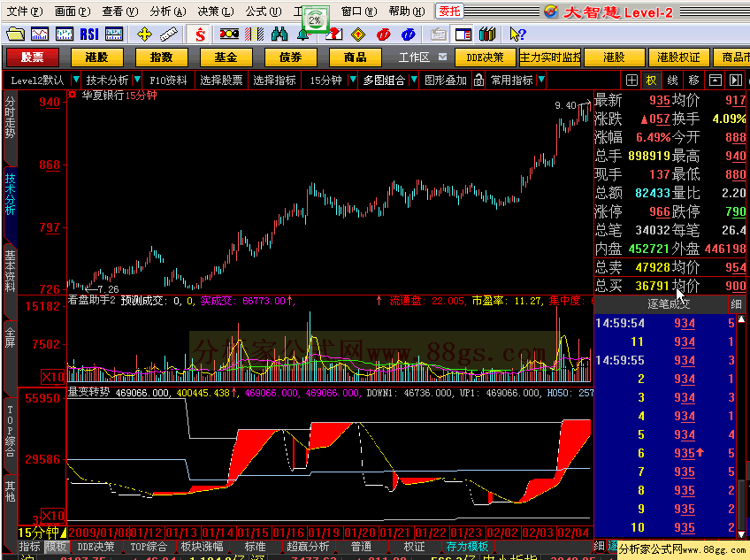Toggle the 细 detail button beside 逐笔成交
The height and width of the screenshot is (560, 750).
[x=736, y=303]
